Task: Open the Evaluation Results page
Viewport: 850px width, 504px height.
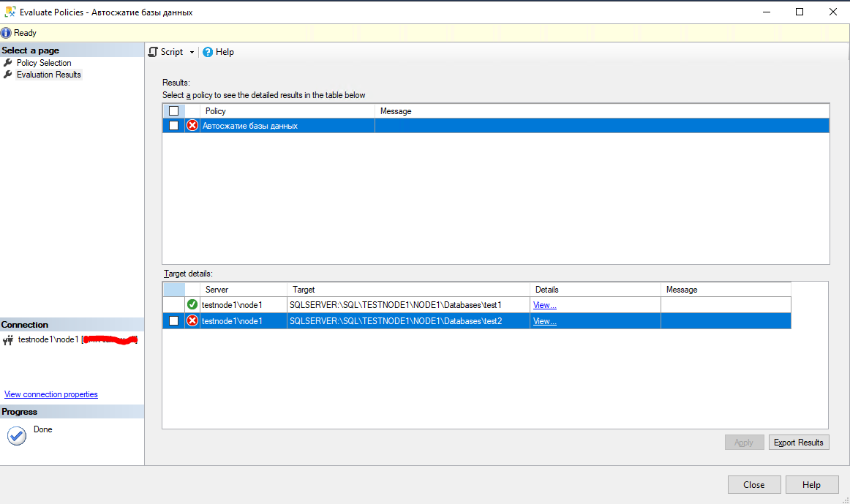Action: (49, 75)
